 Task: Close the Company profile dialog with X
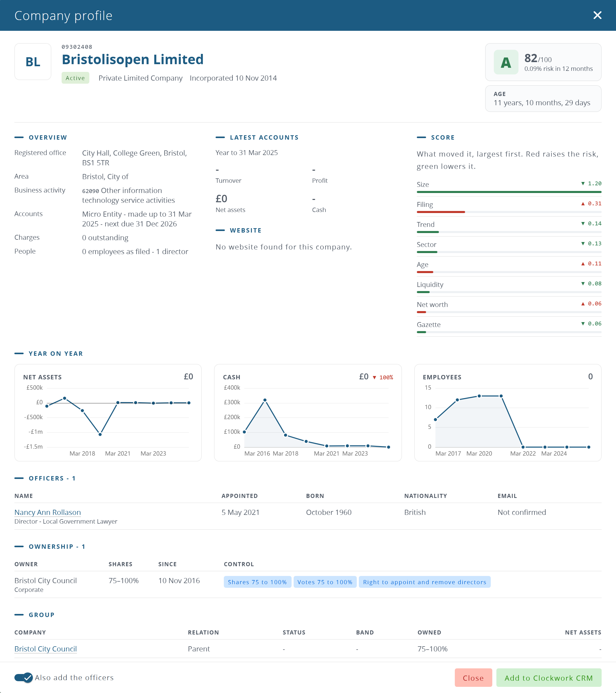click(597, 15)
